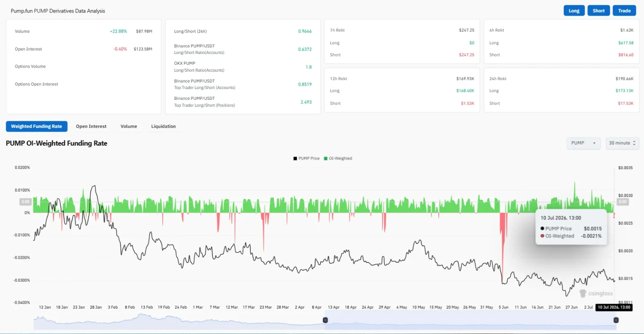Click the 12h Short value $1.53K
The image size is (644, 334).
point(468,103)
